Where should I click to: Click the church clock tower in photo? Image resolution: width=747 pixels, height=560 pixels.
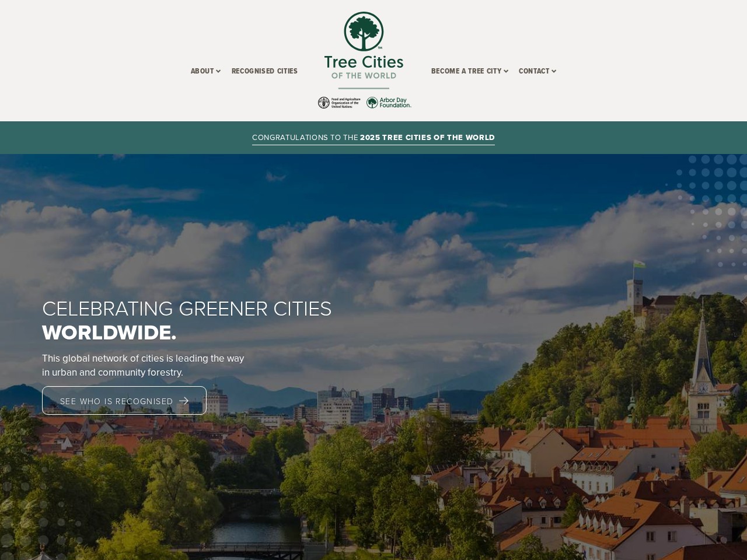pyautogui.click(x=703, y=373)
